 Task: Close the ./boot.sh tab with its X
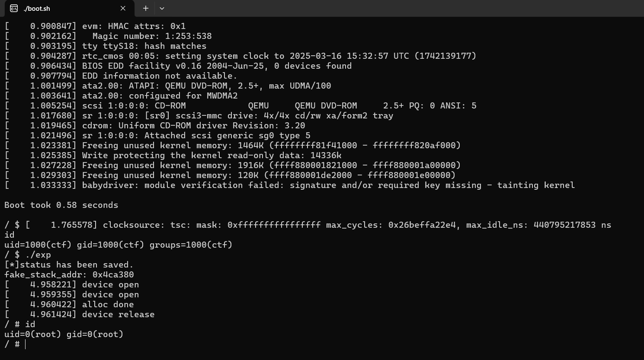click(x=122, y=8)
